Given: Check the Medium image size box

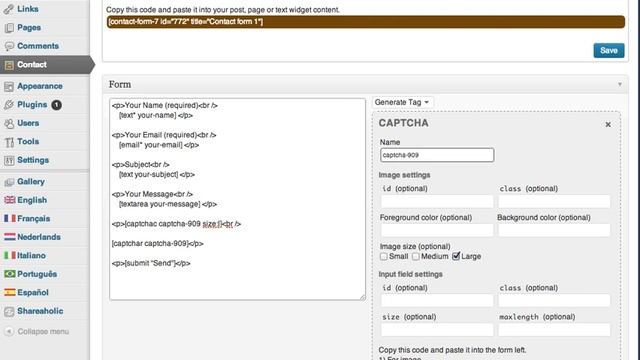Looking at the screenshot, I should [x=416, y=256].
